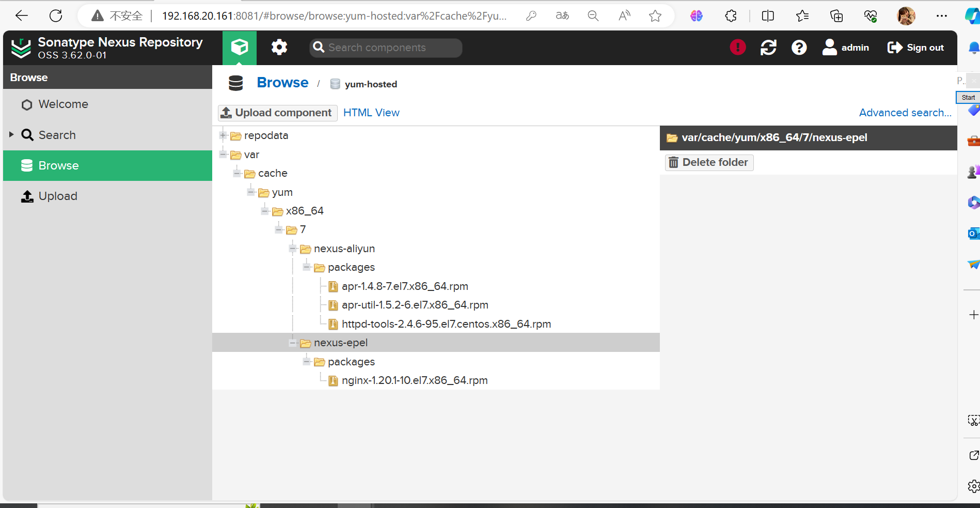
Task: Refresh the Nexus view with the refresh icon
Action: point(768,48)
